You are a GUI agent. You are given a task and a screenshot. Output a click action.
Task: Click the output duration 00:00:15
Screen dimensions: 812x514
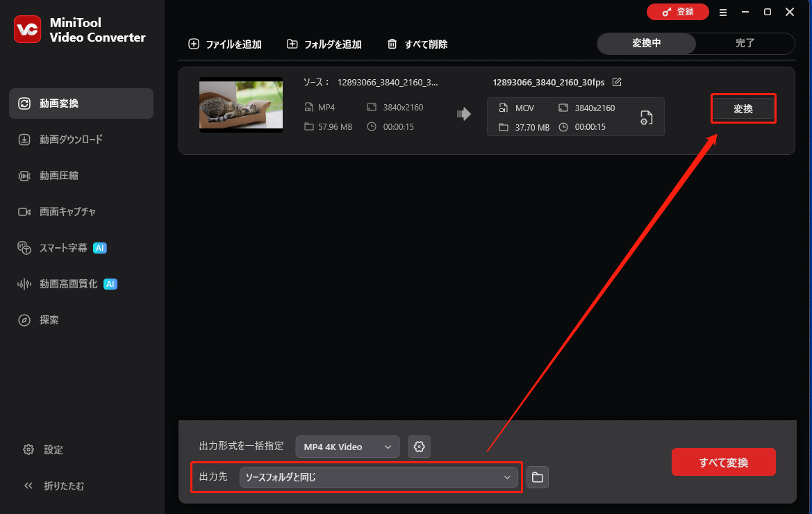coord(590,127)
